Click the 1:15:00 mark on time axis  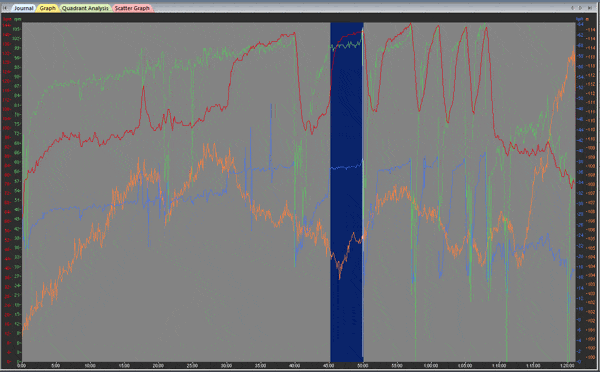(533, 365)
